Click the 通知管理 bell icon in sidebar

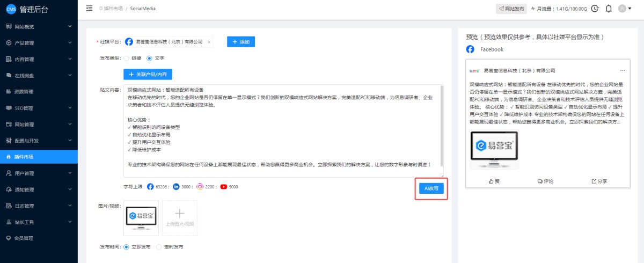[x=9, y=189]
